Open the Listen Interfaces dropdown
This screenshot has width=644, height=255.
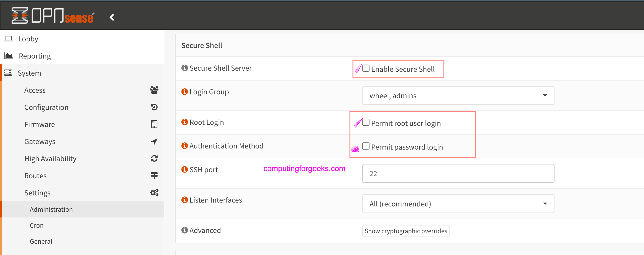click(458, 204)
